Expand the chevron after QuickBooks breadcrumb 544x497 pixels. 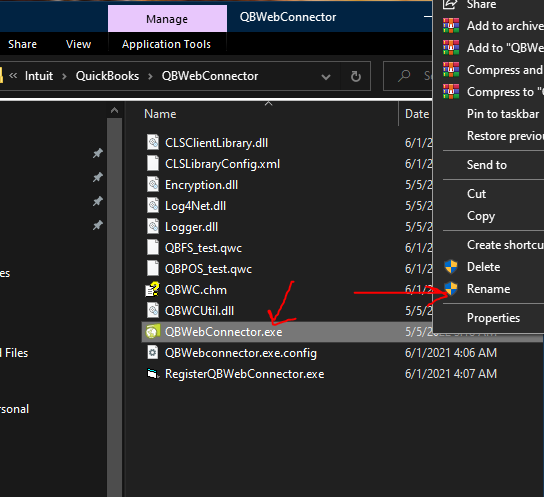[150, 76]
